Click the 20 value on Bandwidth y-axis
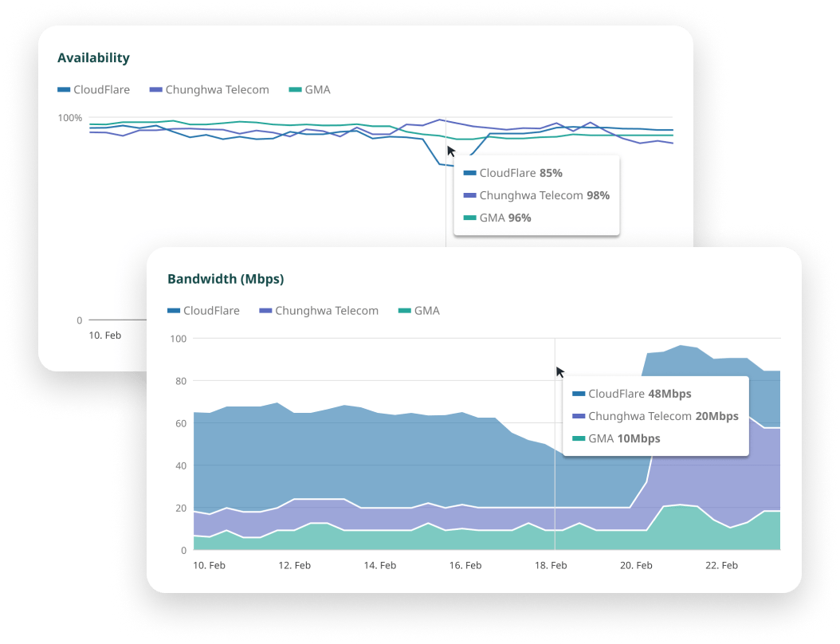840x644 pixels. tap(181, 509)
